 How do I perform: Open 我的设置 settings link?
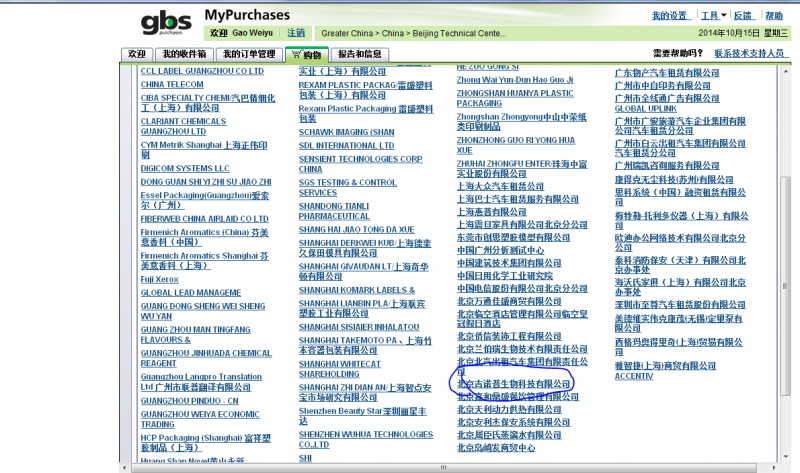(x=670, y=16)
